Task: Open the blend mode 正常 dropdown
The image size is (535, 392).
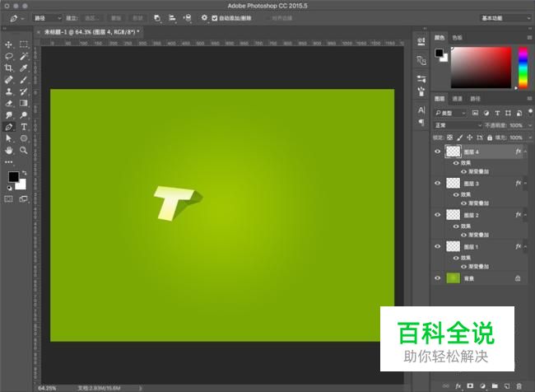Action: click(x=458, y=125)
